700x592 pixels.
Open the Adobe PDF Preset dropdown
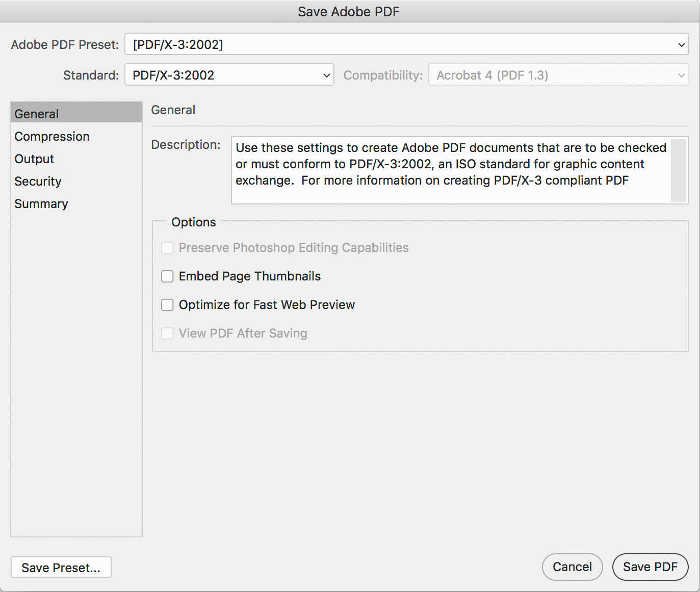point(406,44)
